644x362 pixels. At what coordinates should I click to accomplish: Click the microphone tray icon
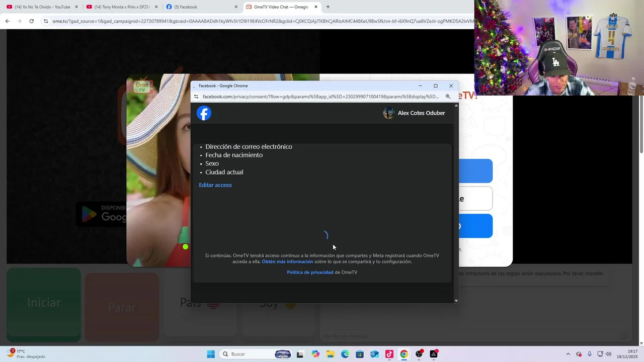click(x=590, y=354)
